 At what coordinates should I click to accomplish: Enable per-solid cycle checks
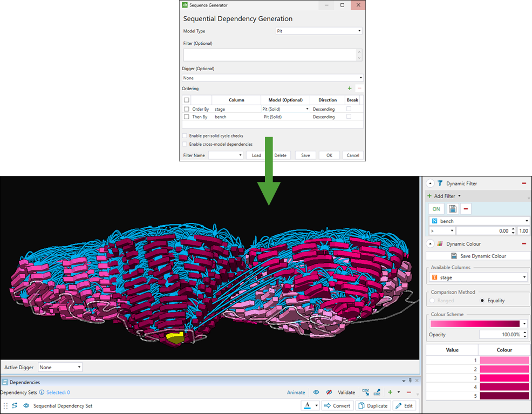click(x=185, y=136)
